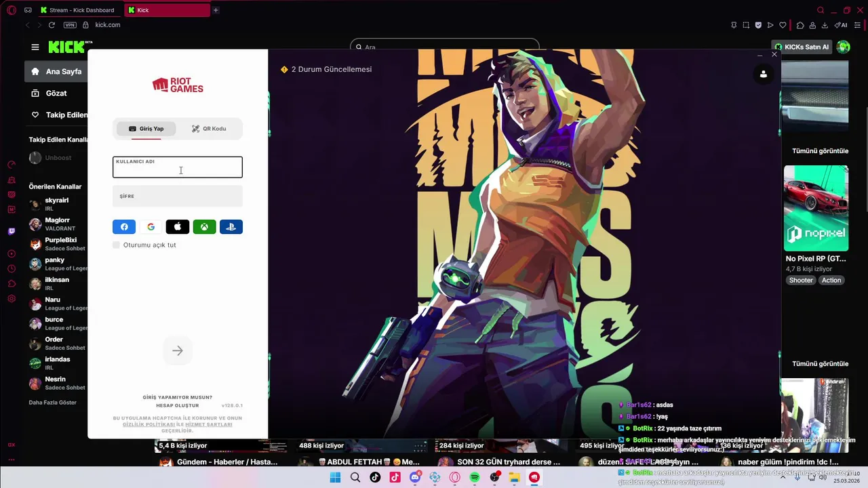This screenshot has height=488, width=868.
Task: Reload the kick.com page
Action: click(52, 25)
